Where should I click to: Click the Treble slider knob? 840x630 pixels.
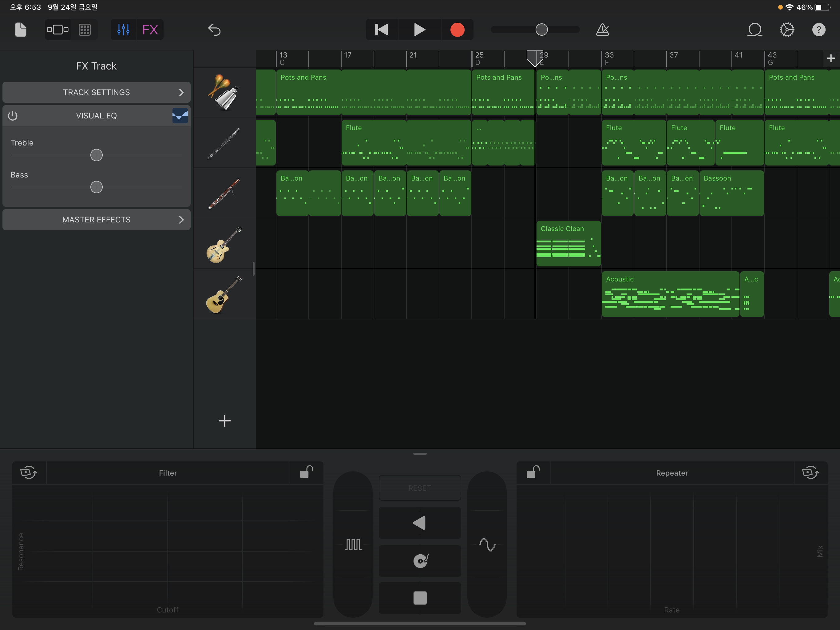pyautogui.click(x=97, y=155)
